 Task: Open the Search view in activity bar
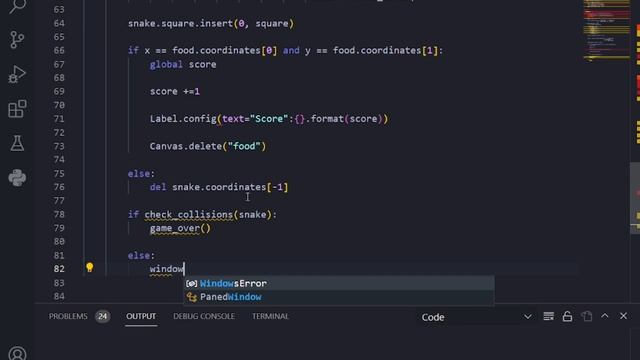17,6
